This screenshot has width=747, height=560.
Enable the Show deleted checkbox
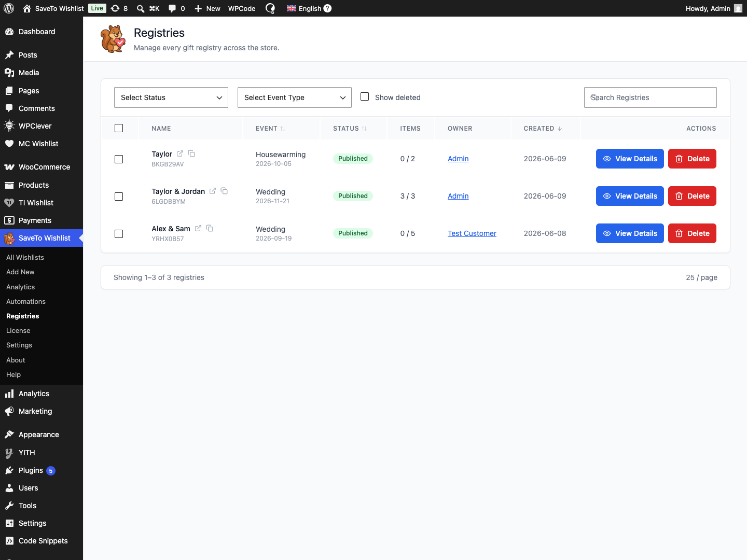365,97
